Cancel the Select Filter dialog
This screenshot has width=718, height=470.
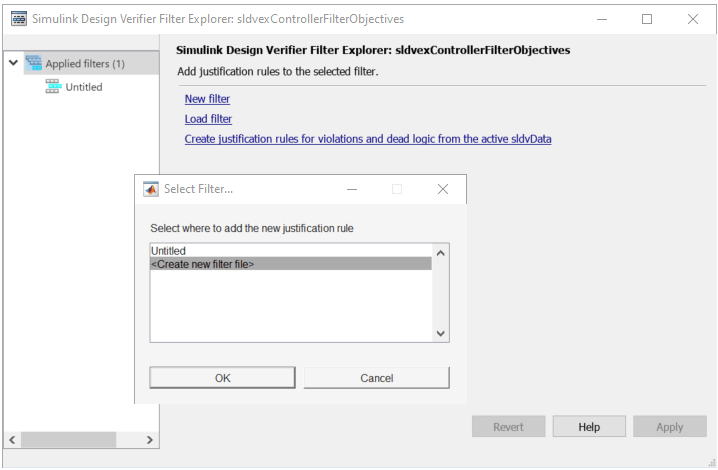point(376,378)
